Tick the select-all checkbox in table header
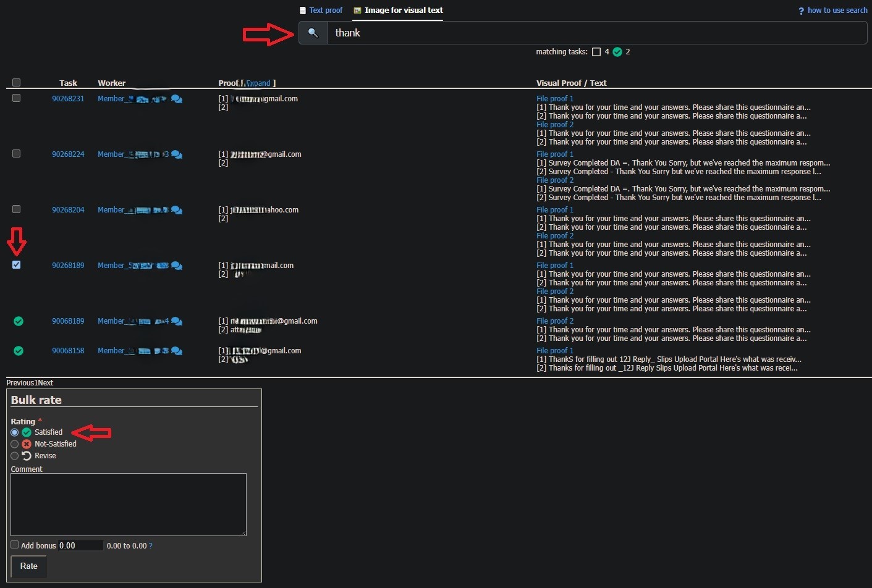The height and width of the screenshot is (588, 872). (x=17, y=83)
